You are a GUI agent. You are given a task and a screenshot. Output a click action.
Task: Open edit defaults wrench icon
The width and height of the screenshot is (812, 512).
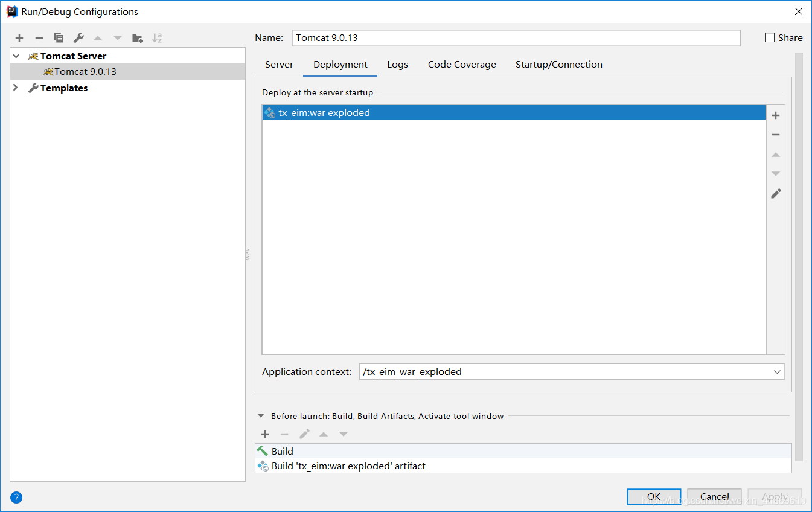[x=78, y=38]
